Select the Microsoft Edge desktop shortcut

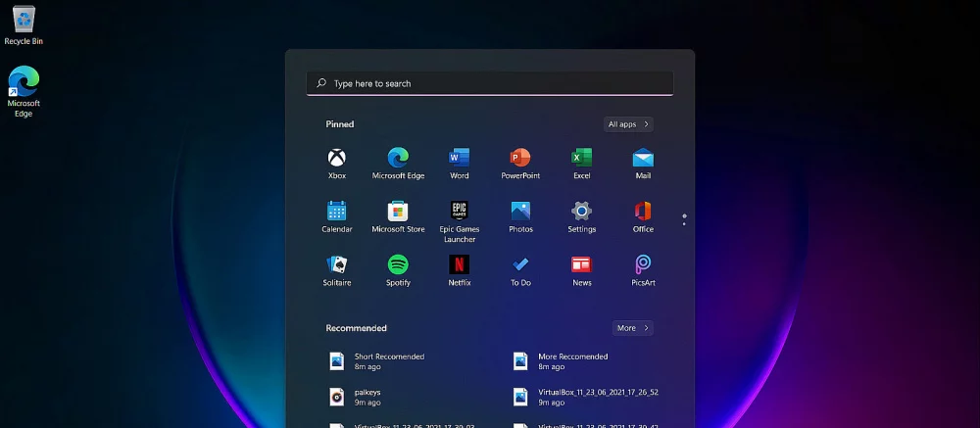[24, 91]
